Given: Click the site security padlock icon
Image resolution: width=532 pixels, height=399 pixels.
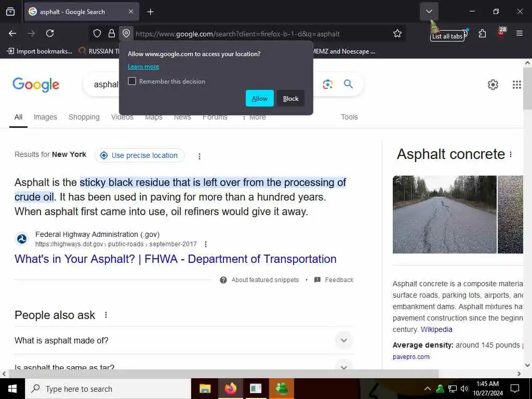Looking at the screenshot, I should 112,34.
